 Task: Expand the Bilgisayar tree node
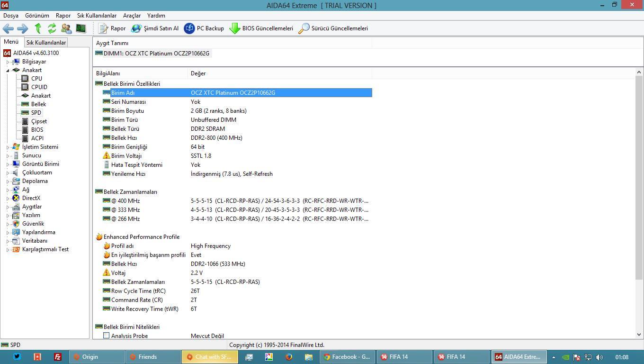pyautogui.click(x=8, y=62)
